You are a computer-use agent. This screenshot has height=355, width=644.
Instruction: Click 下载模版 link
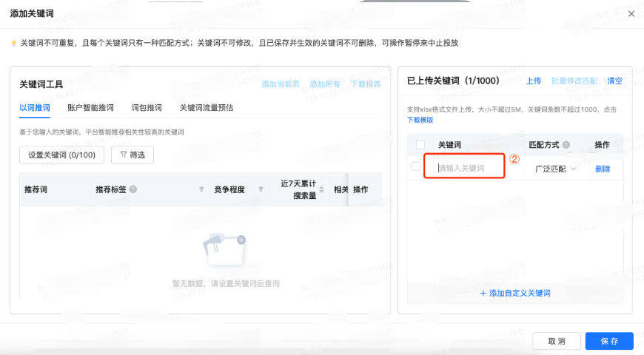[420, 120]
